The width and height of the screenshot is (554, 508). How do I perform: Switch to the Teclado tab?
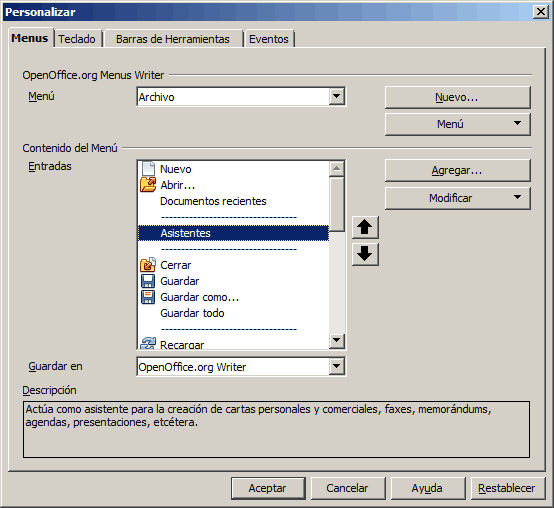pos(77,39)
